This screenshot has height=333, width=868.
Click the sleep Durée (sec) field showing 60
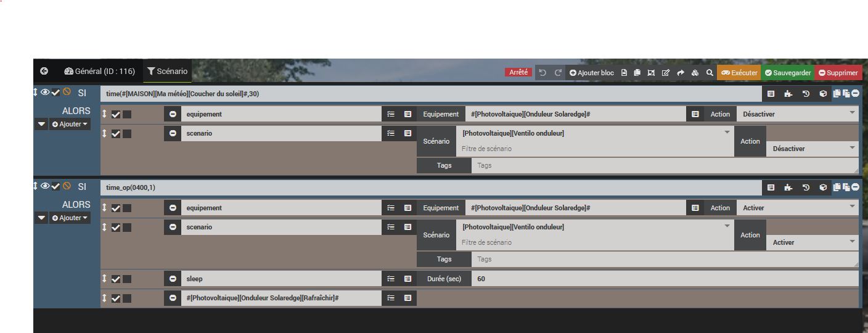(665, 279)
